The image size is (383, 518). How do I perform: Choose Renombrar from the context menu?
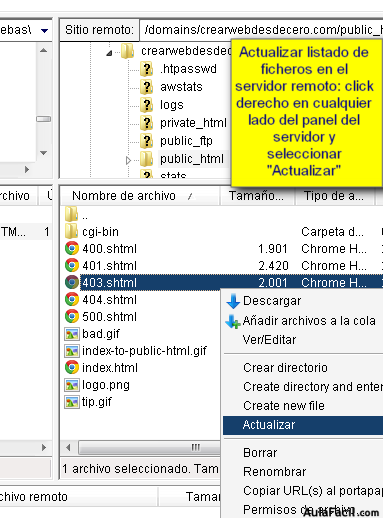[x=303, y=472]
